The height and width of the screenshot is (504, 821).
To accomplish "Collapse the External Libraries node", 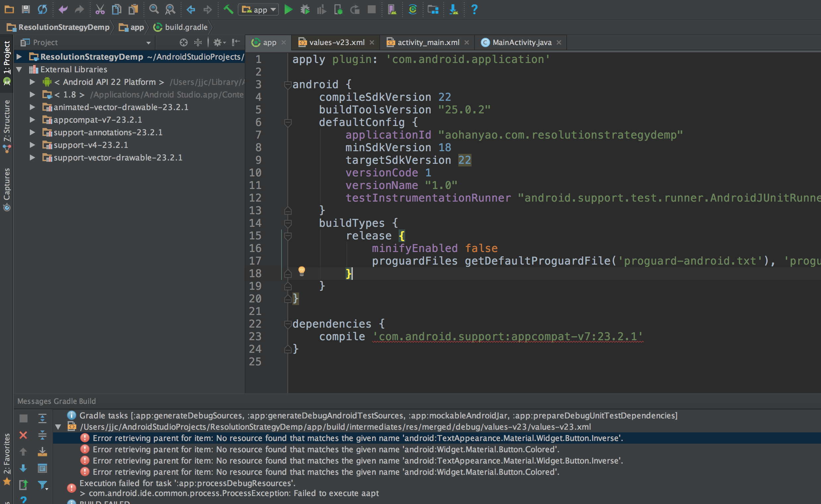I will point(19,69).
